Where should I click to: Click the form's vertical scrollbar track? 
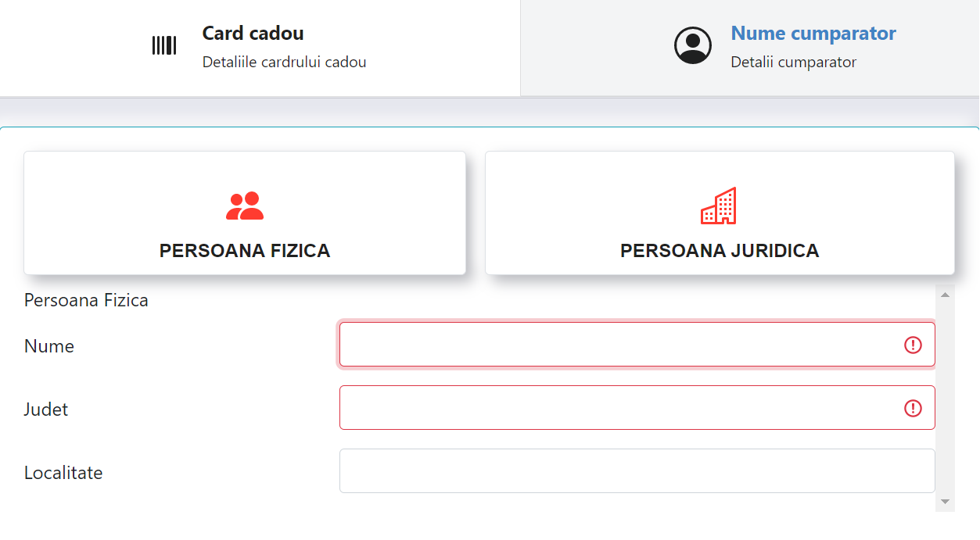[945, 398]
